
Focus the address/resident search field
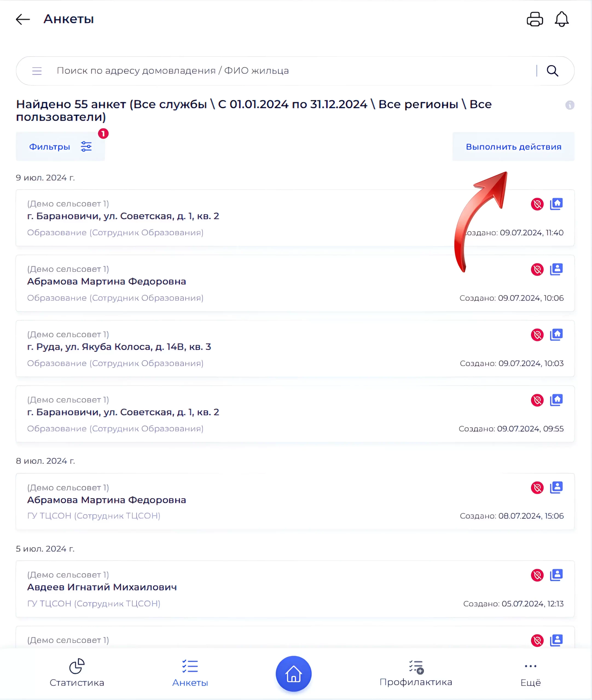click(295, 71)
